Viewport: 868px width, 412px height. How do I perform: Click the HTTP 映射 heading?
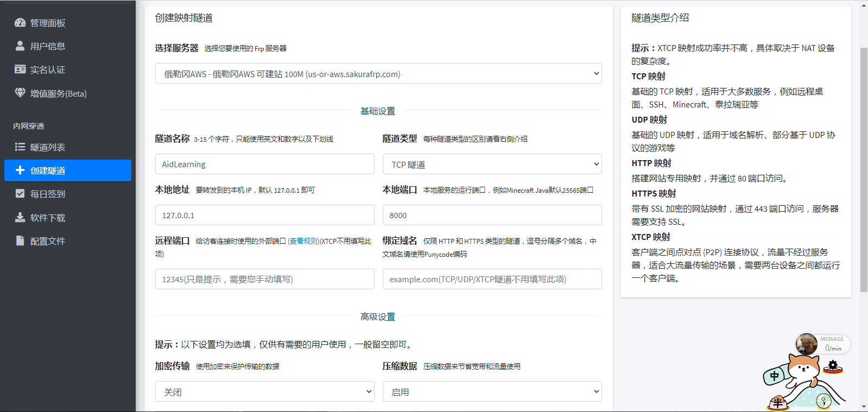[651, 163]
